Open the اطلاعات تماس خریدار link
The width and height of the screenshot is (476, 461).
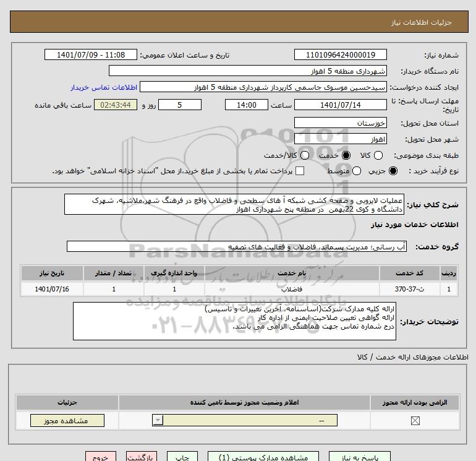click(104, 87)
